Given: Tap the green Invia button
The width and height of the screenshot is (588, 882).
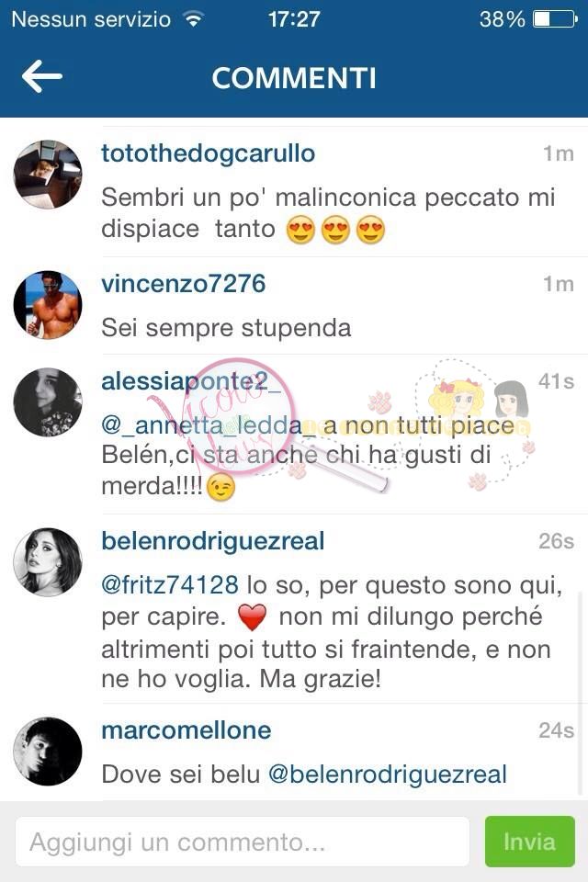Looking at the screenshot, I should tap(529, 842).
